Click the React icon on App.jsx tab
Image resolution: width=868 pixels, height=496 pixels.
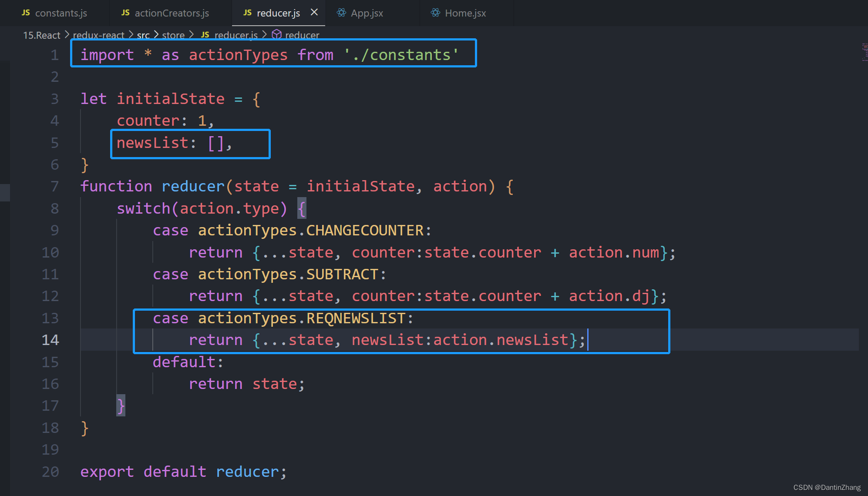pyautogui.click(x=341, y=13)
